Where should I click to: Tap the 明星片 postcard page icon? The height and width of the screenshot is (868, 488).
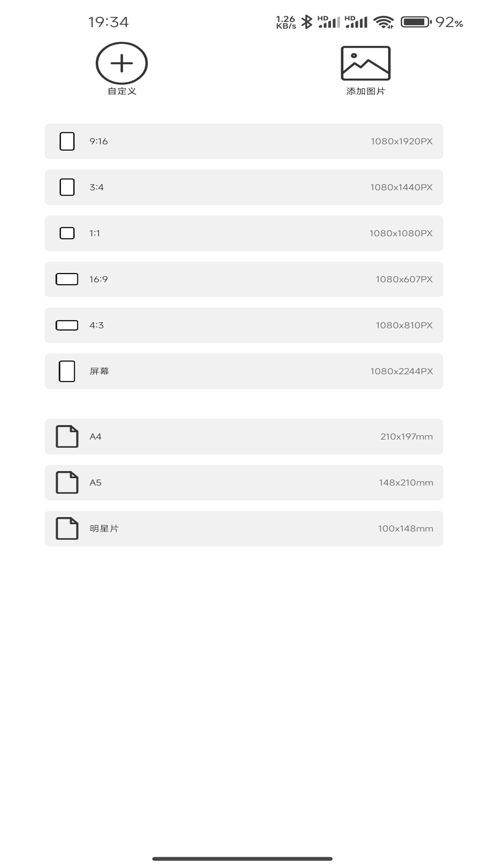[67, 528]
